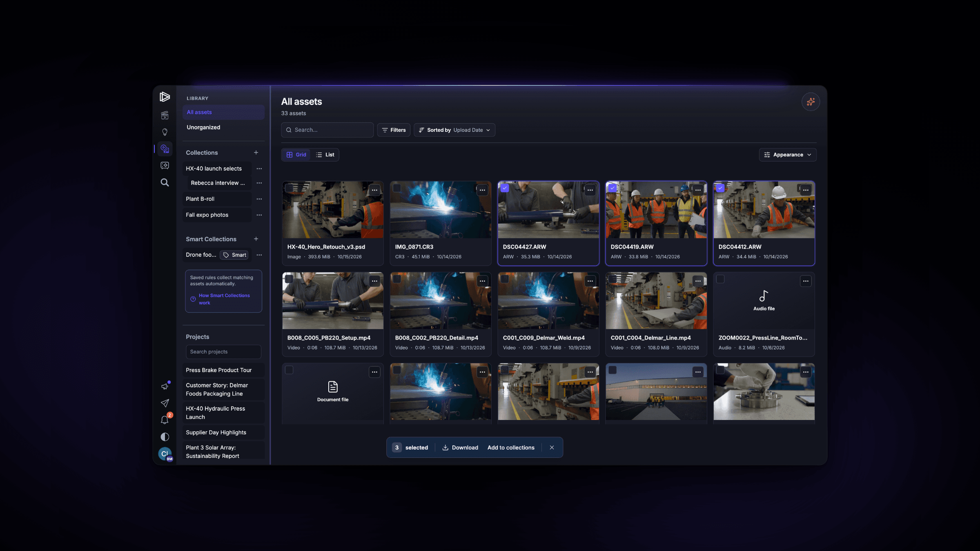Click Add to collections in selection bar
Screen dimensions: 980x551
511,448
